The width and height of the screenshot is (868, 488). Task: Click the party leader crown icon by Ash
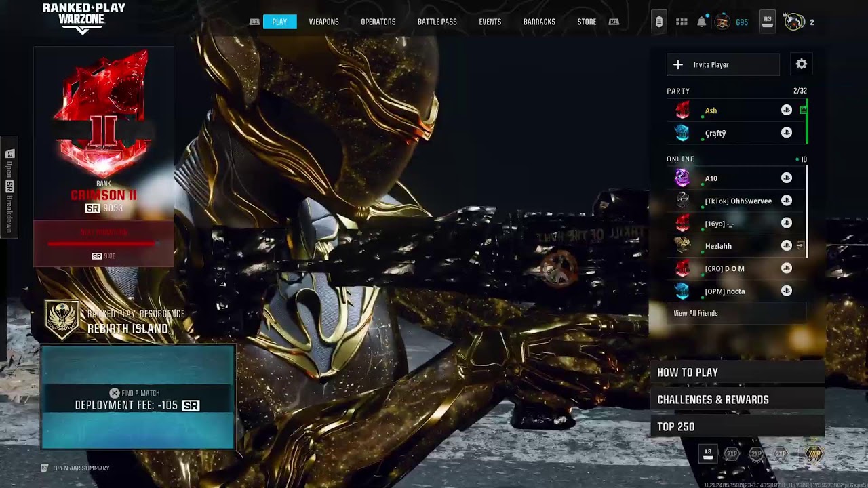[803, 109]
